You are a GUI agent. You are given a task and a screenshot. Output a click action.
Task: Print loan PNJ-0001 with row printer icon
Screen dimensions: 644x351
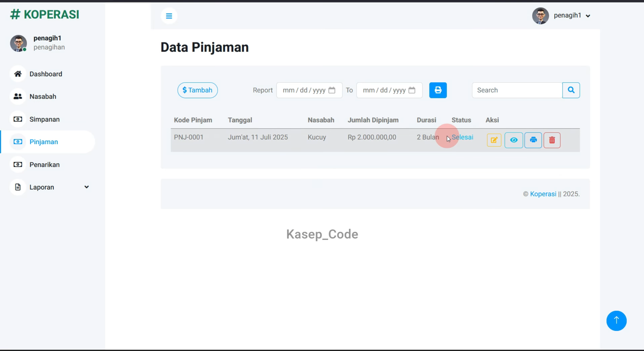click(x=533, y=140)
